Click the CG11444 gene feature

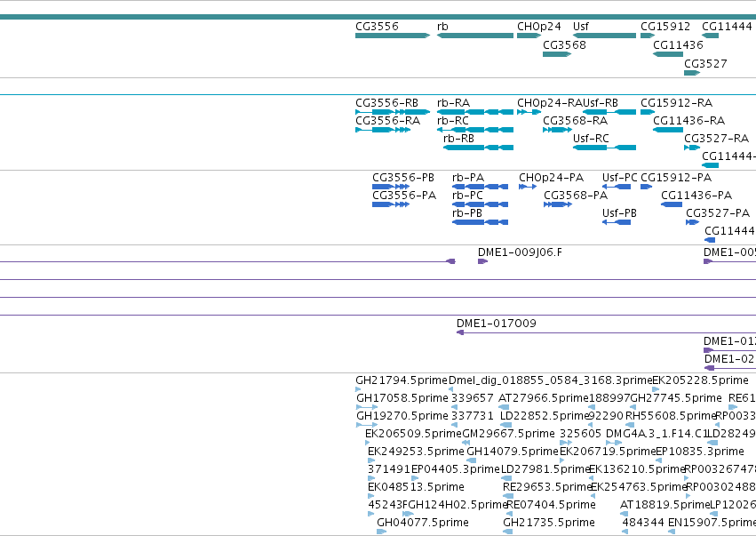pyautogui.click(x=710, y=36)
